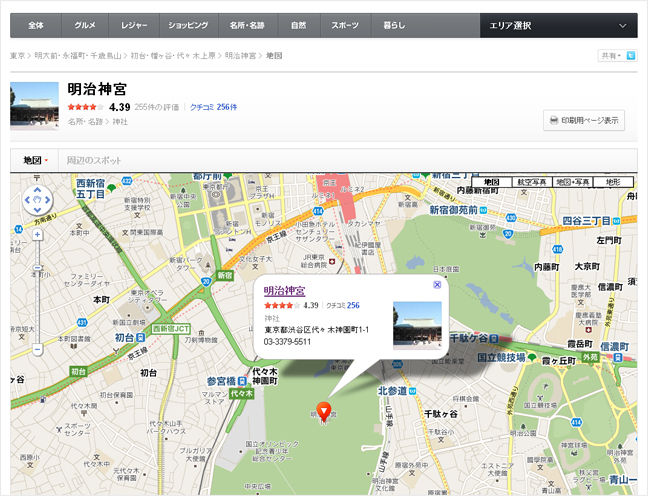This screenshot has width=648, height=496.
Task: Open the クチコミ 256件 reviews link
Action: point(213,107)
